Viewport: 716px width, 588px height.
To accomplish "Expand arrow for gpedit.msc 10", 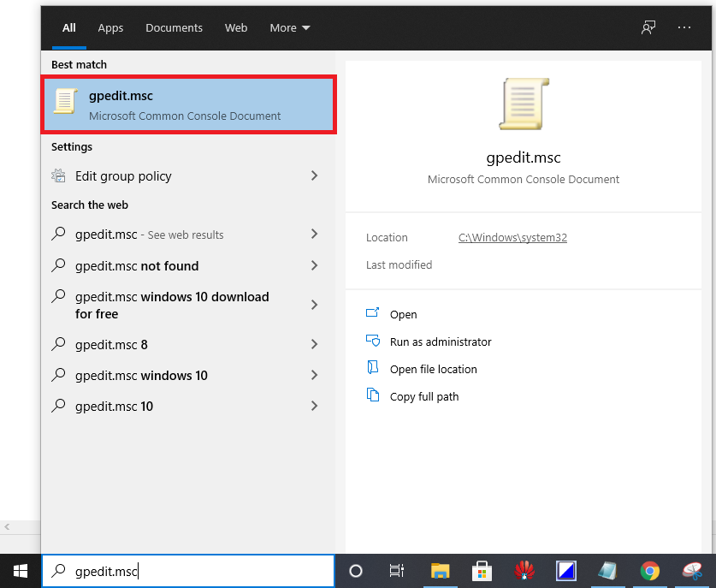I will [314, 406].
